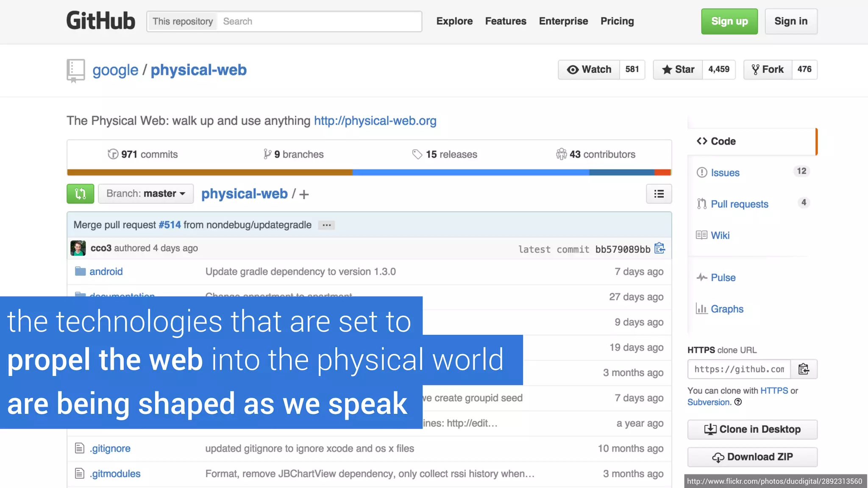This screenshot has height=488, width=868.
Task: Click the Subversion link
Action: tap(708, 402)
